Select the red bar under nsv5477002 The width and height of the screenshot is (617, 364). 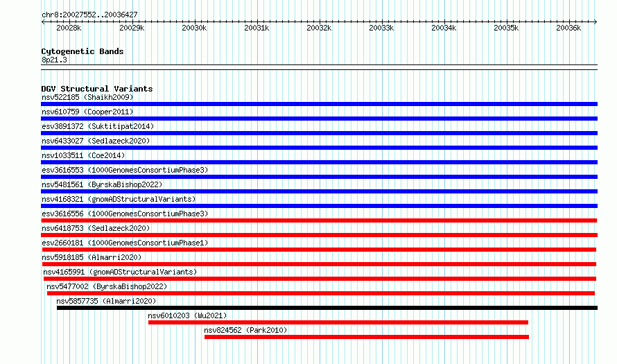[x=321, y=293]
